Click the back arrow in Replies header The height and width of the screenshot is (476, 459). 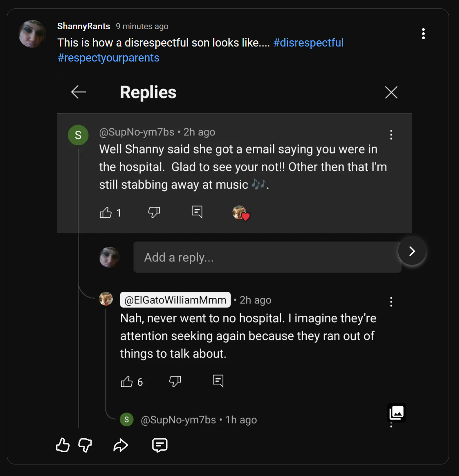tap(78, 92)
